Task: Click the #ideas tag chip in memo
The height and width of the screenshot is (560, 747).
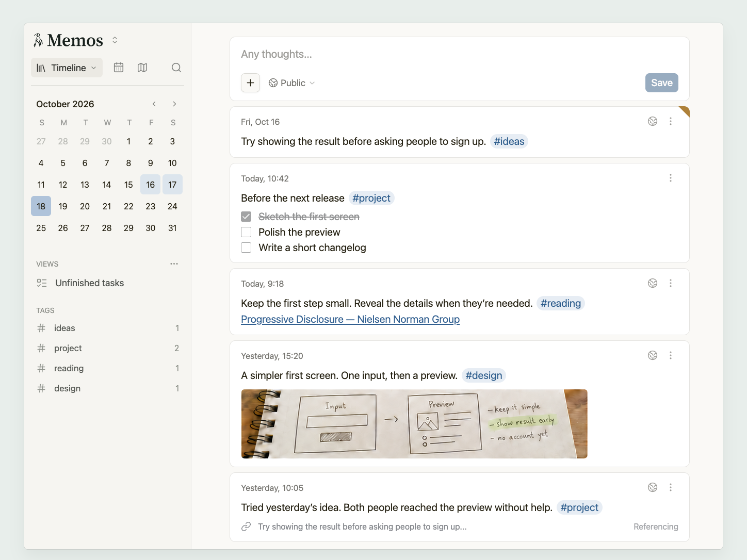Action: point(509,141)
